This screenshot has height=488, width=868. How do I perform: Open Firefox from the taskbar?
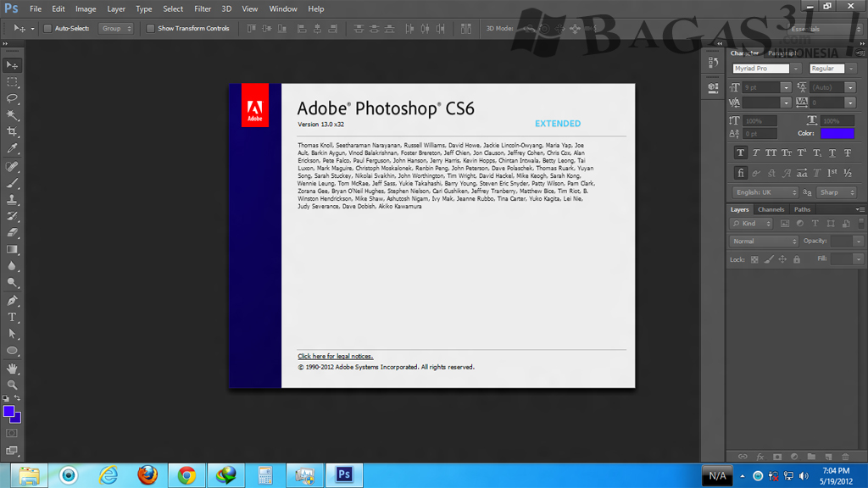pos(147,475)
